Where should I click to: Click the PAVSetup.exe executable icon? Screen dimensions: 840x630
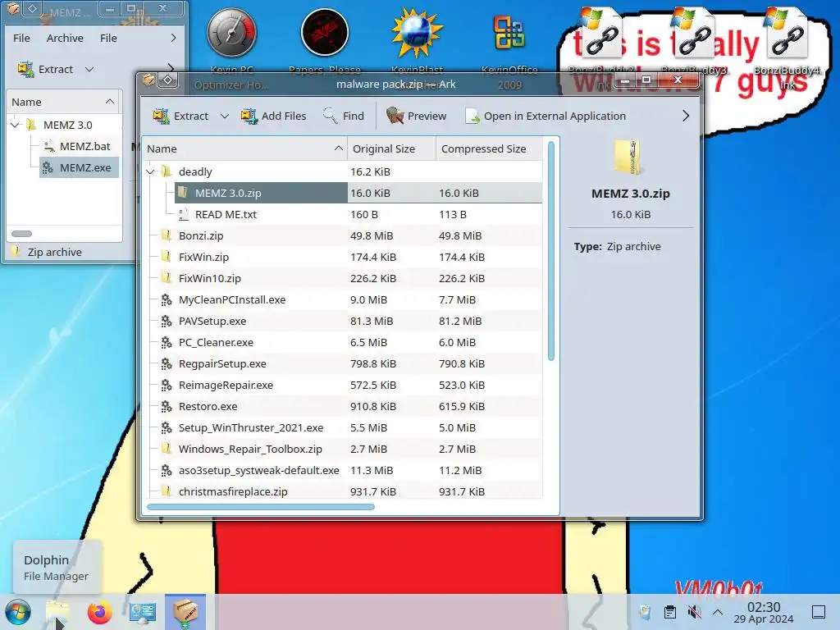pyautogui.click(x=167, y=322)
